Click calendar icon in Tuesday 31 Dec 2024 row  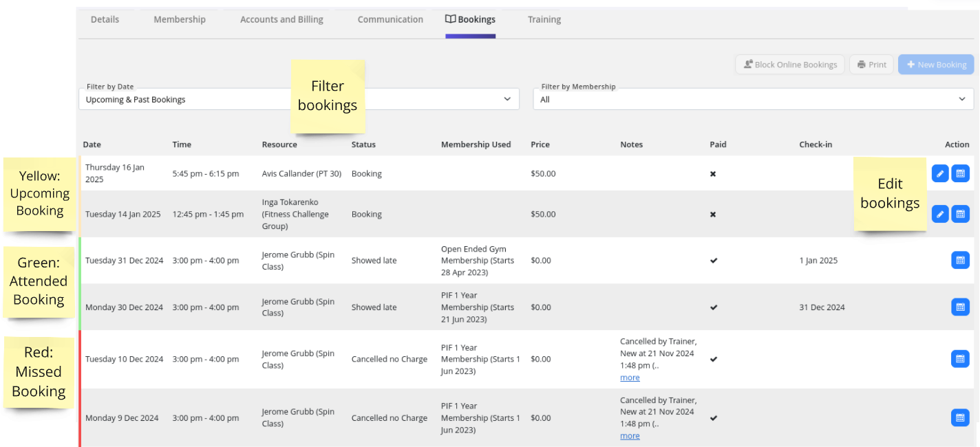tap(961, 260)
